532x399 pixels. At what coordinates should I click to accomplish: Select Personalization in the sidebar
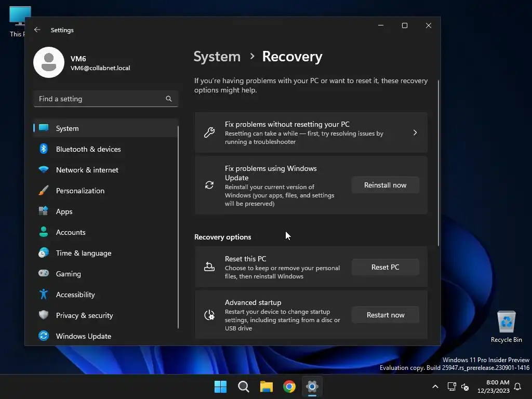[x=105, y=191]
